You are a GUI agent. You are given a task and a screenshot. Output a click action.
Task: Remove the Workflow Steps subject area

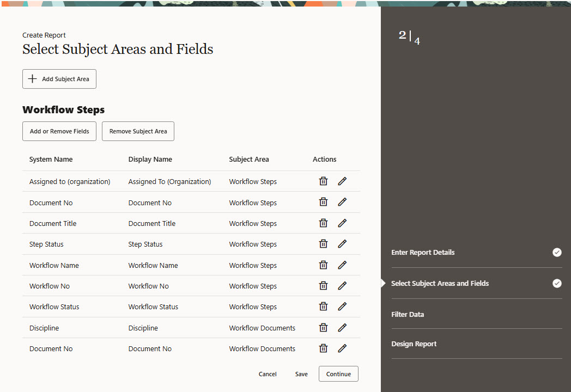138,131
